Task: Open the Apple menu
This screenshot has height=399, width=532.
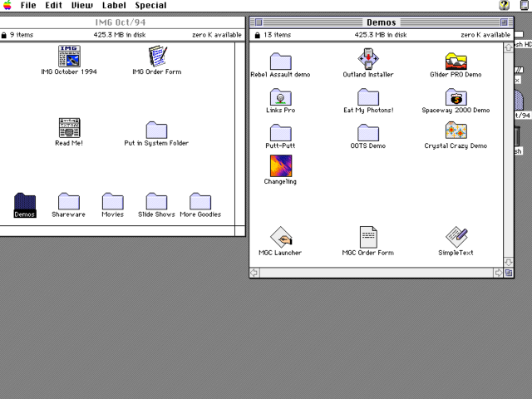Action: point(7,5)
